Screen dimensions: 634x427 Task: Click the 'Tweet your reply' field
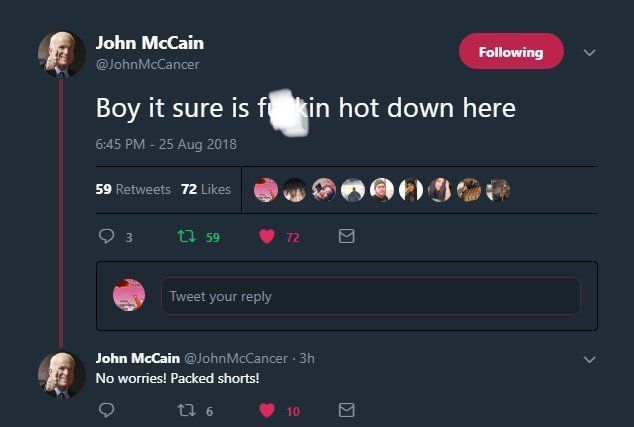pyautogui.click(x=370, y=296)
